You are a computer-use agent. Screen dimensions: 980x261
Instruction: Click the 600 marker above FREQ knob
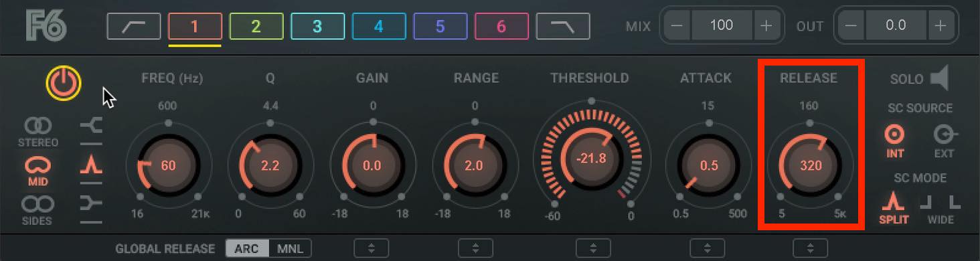coord(168,106)
